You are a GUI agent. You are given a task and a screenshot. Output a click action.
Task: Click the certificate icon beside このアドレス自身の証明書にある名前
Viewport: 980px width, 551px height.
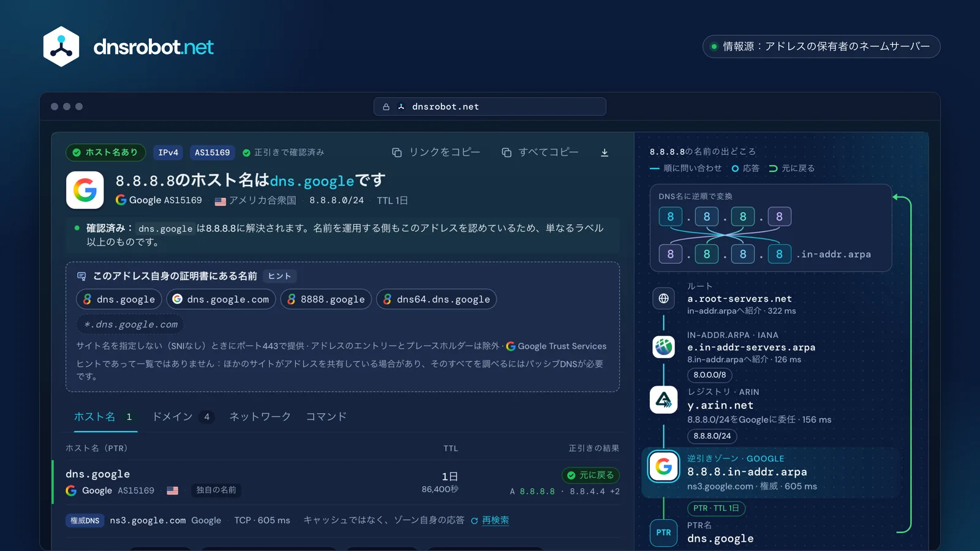point(81,276)
